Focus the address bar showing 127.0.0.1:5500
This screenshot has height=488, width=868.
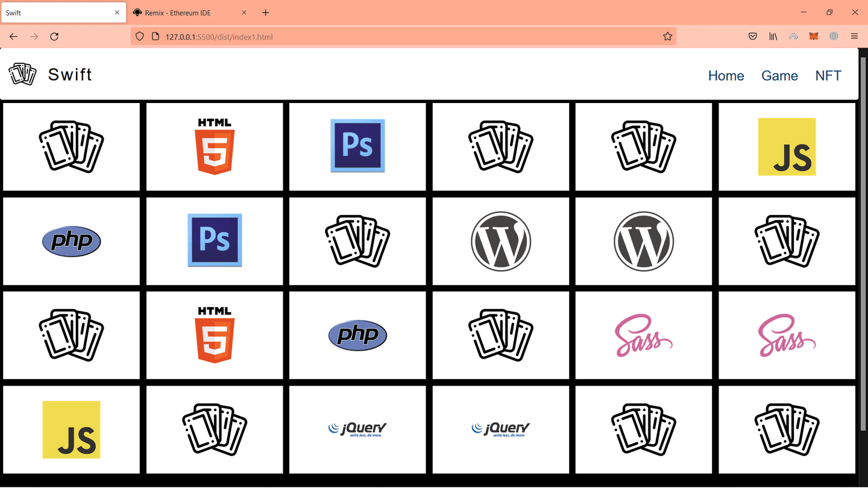pos(403,37)
